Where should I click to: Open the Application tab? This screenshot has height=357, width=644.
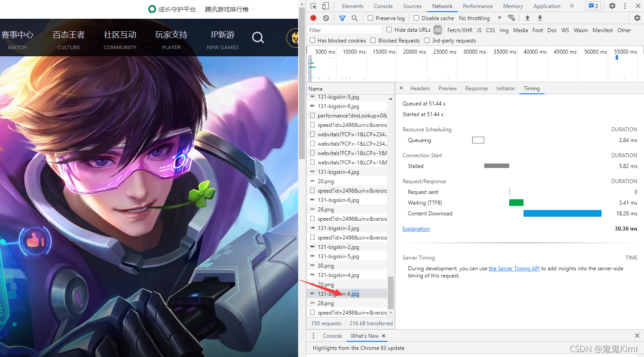click(x=547, y=6)
